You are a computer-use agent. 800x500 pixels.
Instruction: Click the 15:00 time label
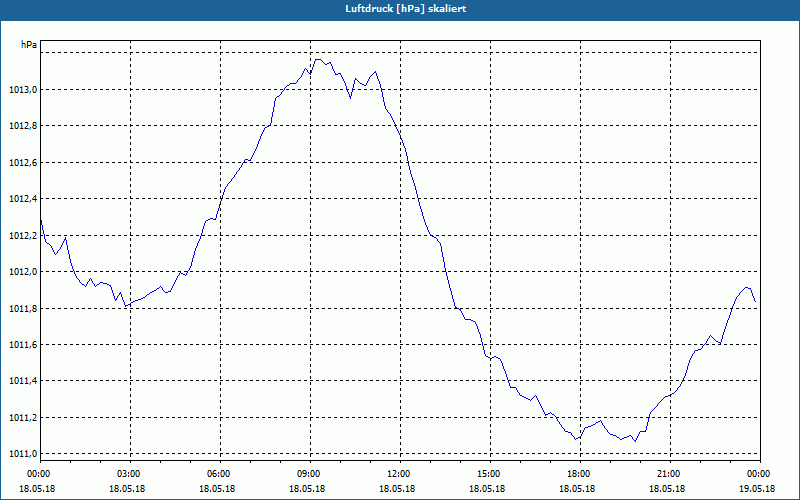pos(490,474)
